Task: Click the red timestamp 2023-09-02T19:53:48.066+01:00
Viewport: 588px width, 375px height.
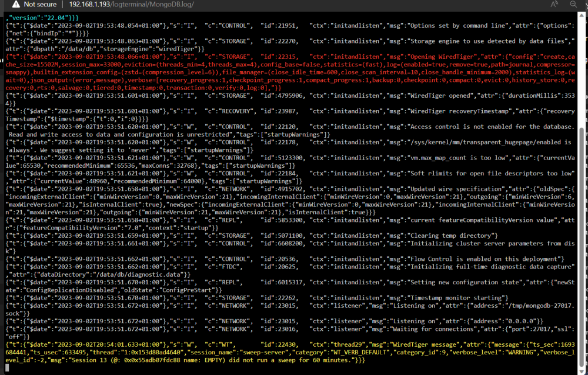Action: pos(109,57)
